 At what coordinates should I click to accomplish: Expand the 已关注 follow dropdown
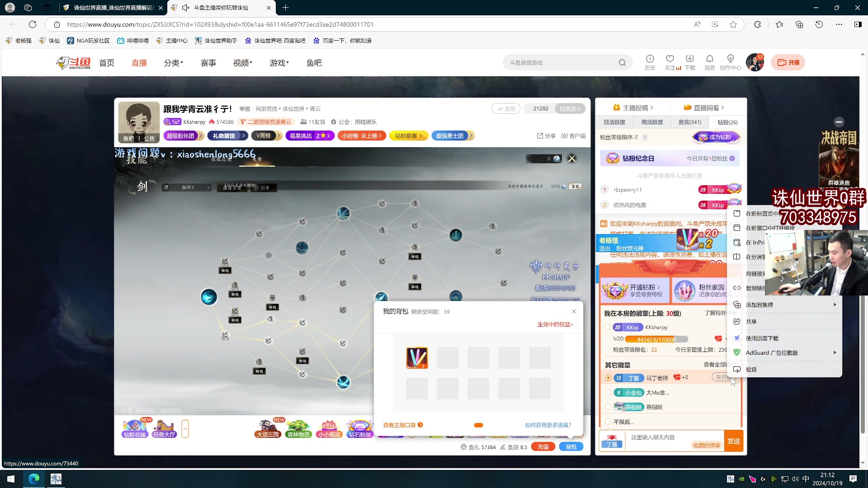click(570, 108)
